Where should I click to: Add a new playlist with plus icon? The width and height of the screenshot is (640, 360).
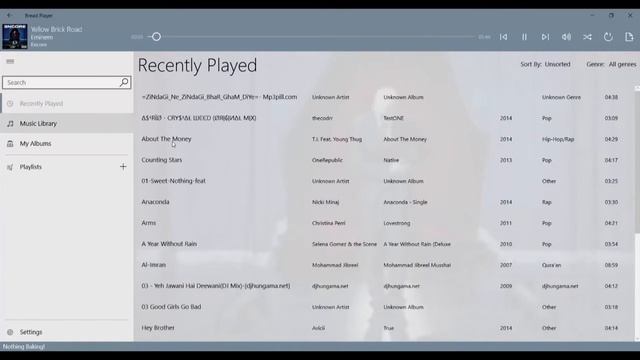[123, 167]
